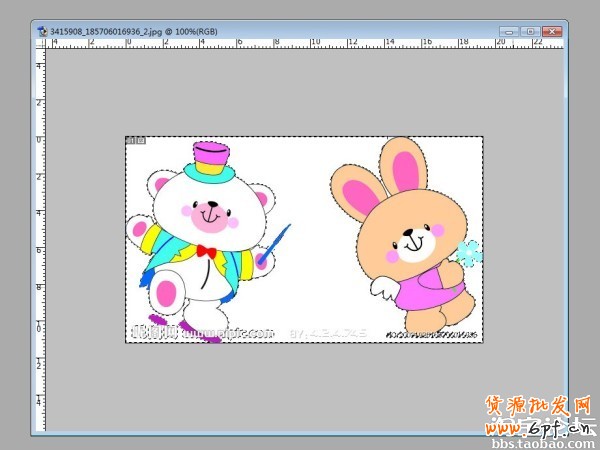Click the blue wand held by the bear
Screen dimensions: 600x450
point(276,244)
